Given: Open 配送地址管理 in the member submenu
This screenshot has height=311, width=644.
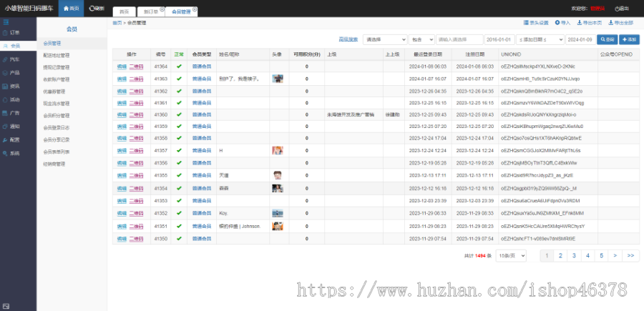Looking at the screenshot, I should (x=57, y=55).
